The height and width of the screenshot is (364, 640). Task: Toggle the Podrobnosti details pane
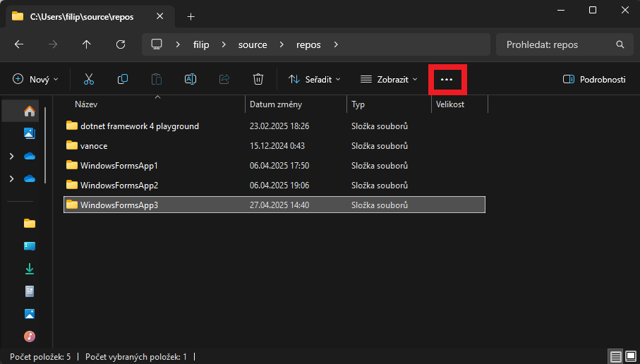594,80
